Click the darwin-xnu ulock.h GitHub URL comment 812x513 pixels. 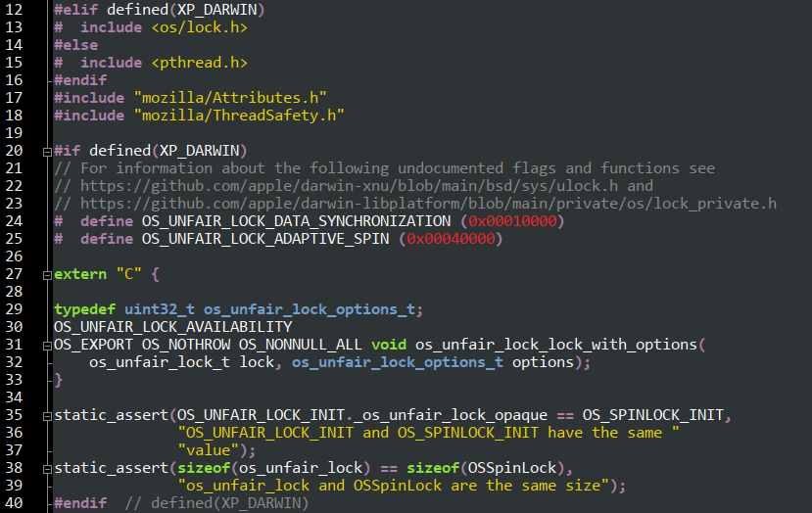[349, 186]
